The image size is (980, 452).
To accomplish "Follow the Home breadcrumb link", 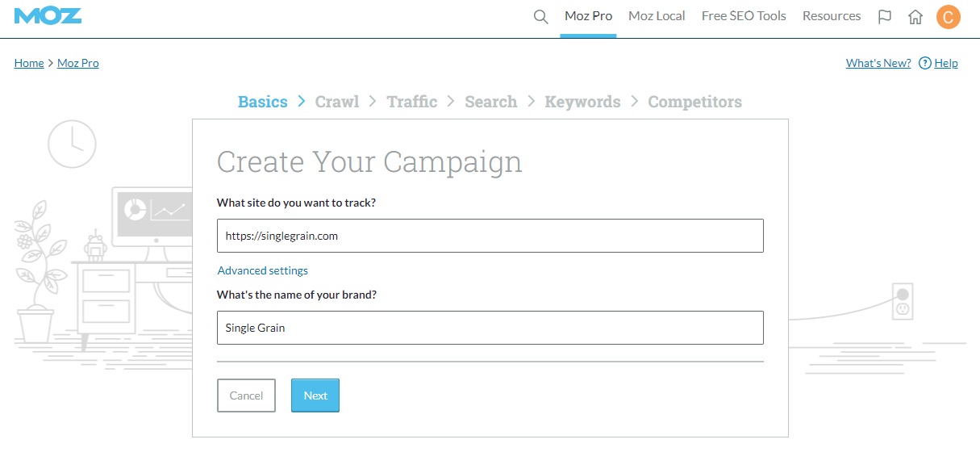I will [29, 63].
